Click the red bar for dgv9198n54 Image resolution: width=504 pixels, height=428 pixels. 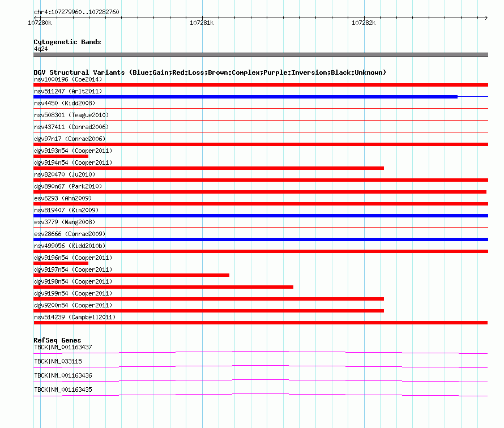coord(163,287)
